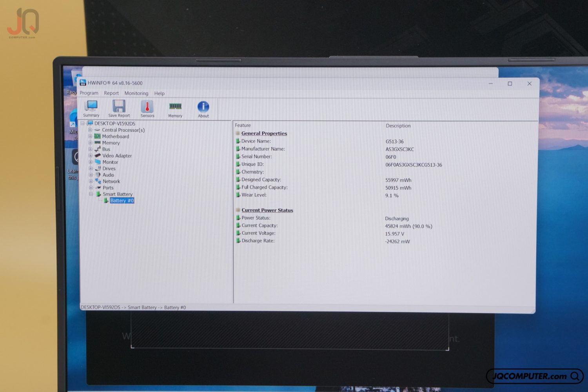Click the Serial Number row label
This screenshot has width=588, height=392.
[256, 156]
